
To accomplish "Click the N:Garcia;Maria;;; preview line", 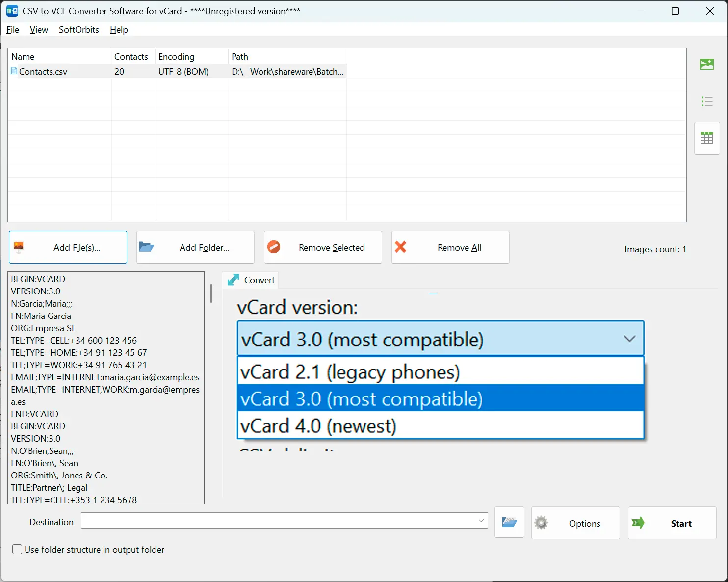I will pos(41,304).
